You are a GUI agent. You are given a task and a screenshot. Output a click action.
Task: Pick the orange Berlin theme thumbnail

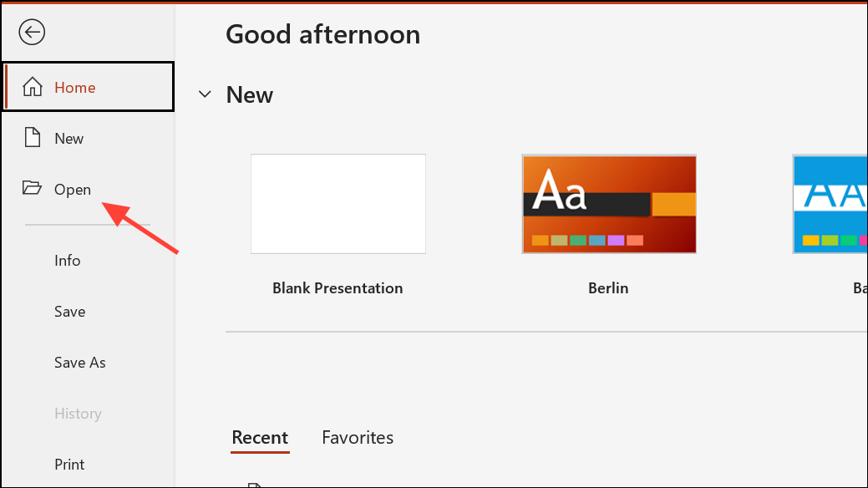(609, 204)
